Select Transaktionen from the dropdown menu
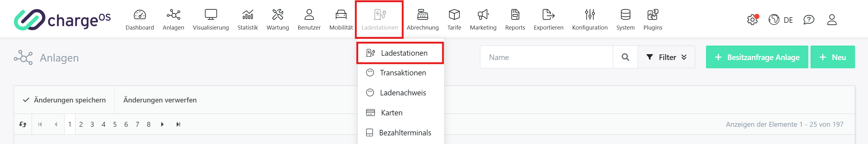The height and width of the screenshot is (144, 868). pyautogui.click(x=402, y=73)
